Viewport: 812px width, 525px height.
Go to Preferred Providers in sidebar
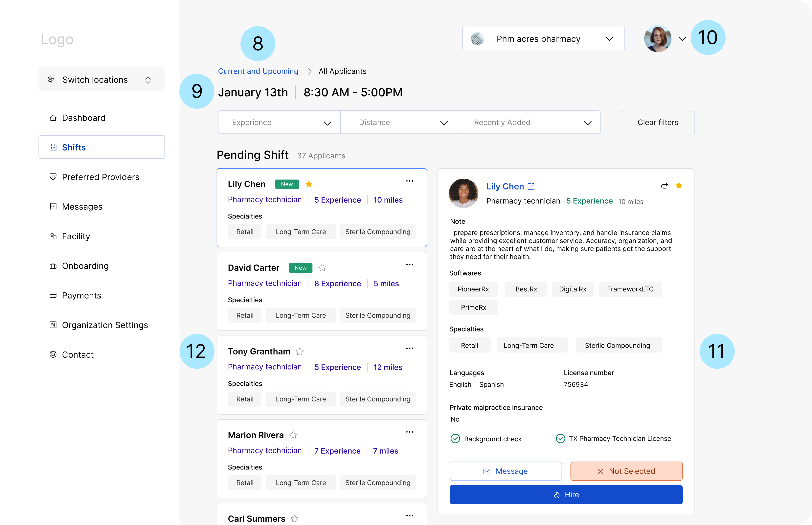(101, 177)
